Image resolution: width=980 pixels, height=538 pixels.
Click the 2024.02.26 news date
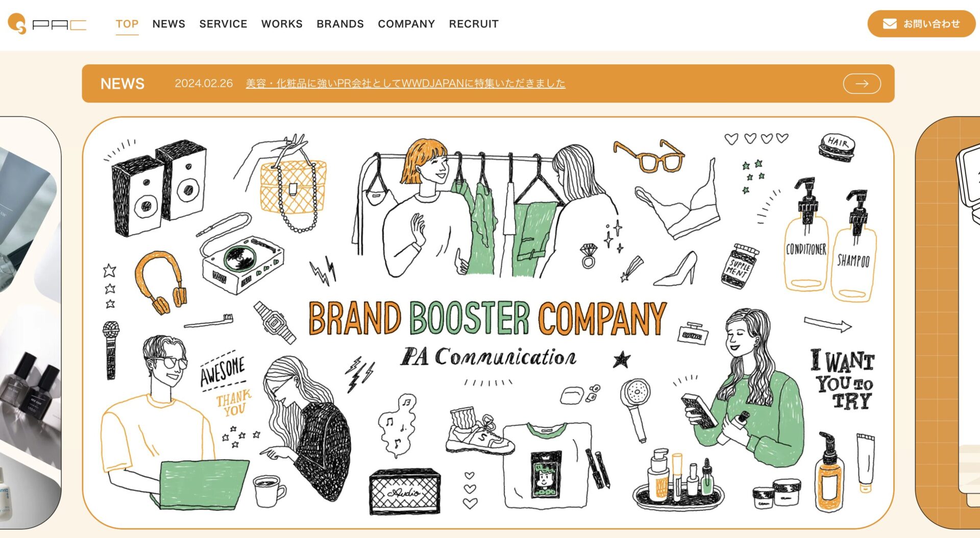(204, 83)
